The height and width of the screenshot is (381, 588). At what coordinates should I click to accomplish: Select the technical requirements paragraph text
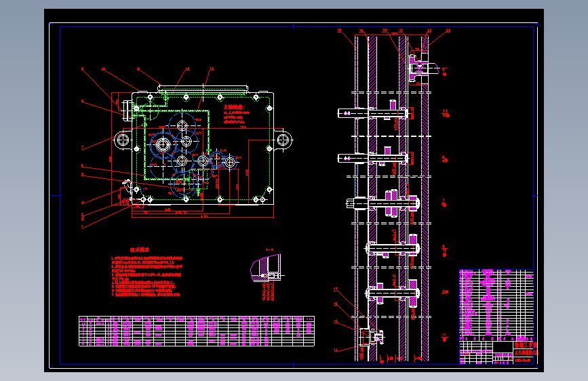147,277
